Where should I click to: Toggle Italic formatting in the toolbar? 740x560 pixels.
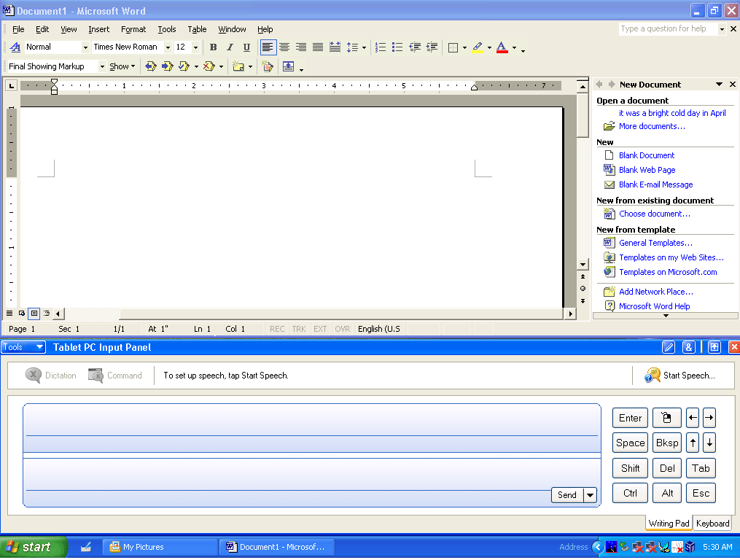[230, 47]
